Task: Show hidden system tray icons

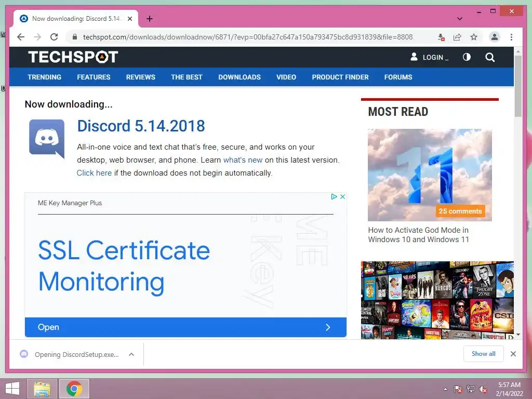Action: pos(445,389)
